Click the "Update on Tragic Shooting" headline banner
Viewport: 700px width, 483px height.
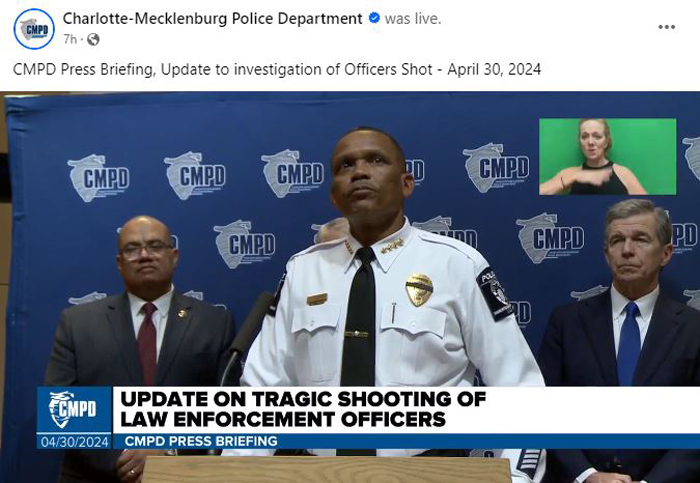coord(303,409)
